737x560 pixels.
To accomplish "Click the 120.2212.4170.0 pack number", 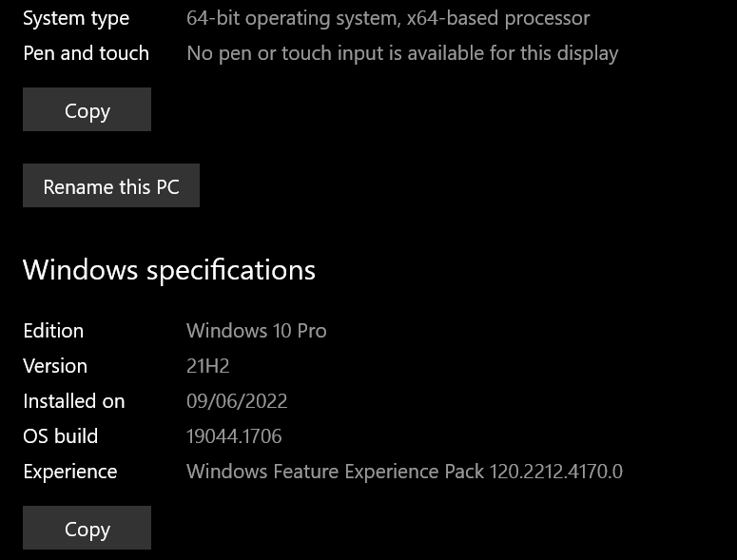I will (556, 472).
